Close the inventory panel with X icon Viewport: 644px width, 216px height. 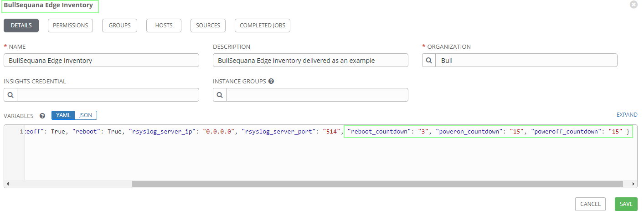pos(634,4)
